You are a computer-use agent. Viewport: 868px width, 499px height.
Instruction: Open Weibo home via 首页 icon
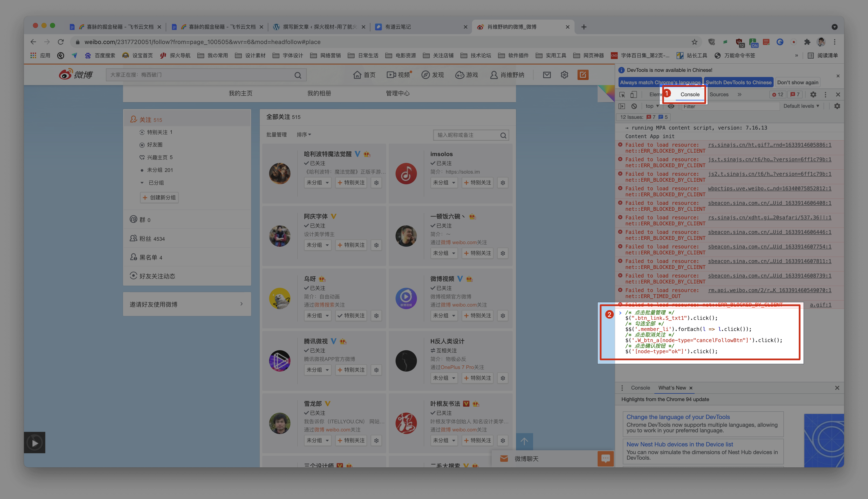(364, 75)
